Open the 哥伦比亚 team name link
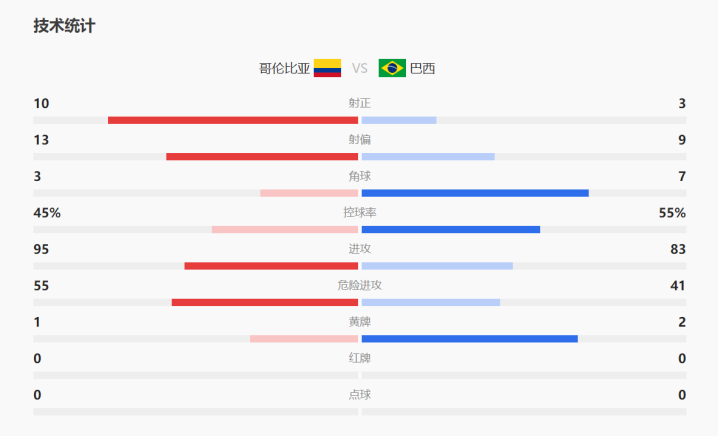 [284, 68]
